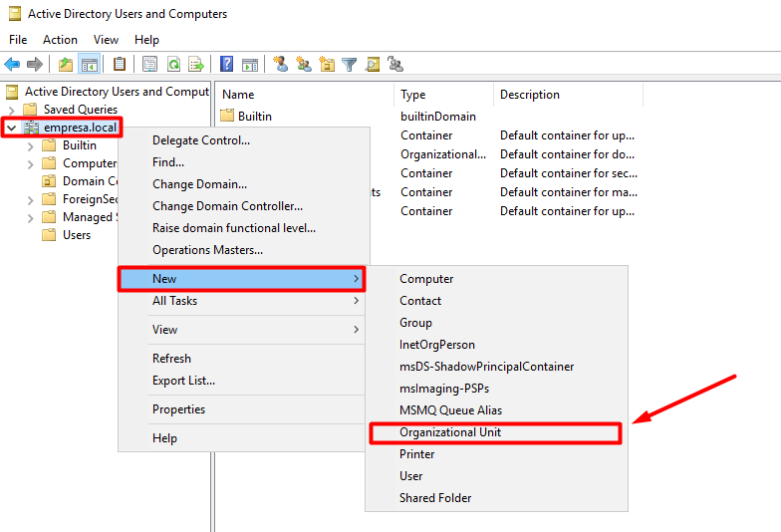Click the Domain Controllers folder icon in the tree
781x532 pixels.
click(49, 181)
